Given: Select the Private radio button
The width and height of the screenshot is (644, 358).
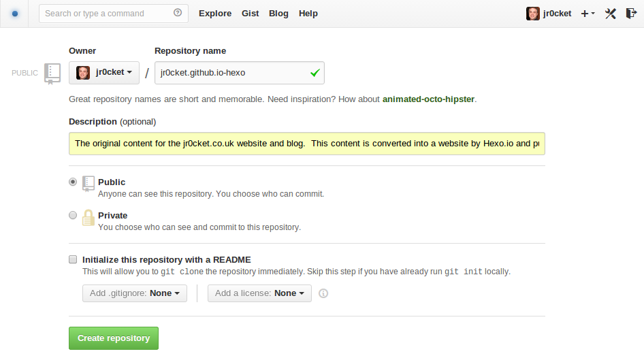Looking at the screenshot, I should (73, 215).
